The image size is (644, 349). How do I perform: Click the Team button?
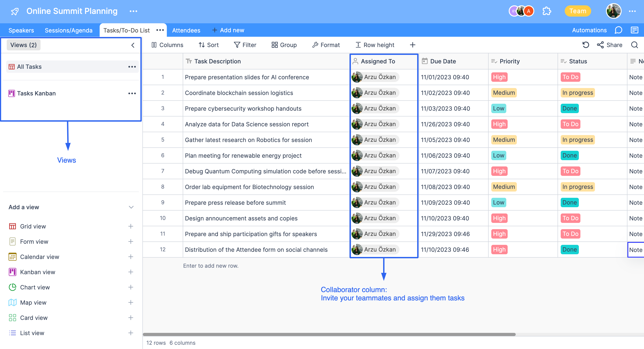577,11
